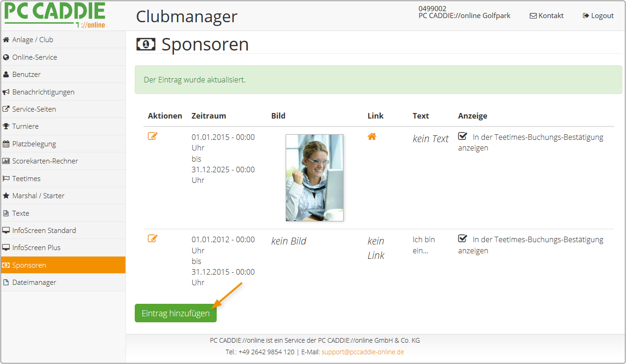Click the Bild column header

click(278, 116)
